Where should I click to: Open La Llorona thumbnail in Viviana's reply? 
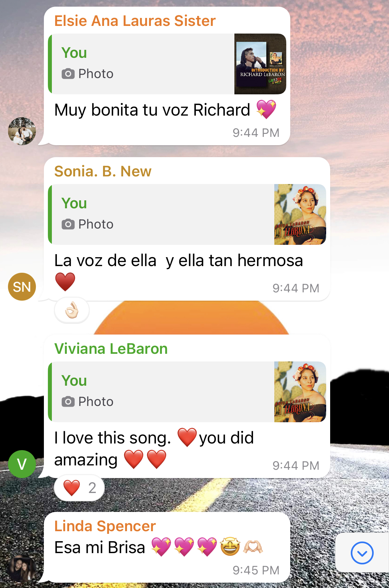pyautogui.click(x=300, y=392)
